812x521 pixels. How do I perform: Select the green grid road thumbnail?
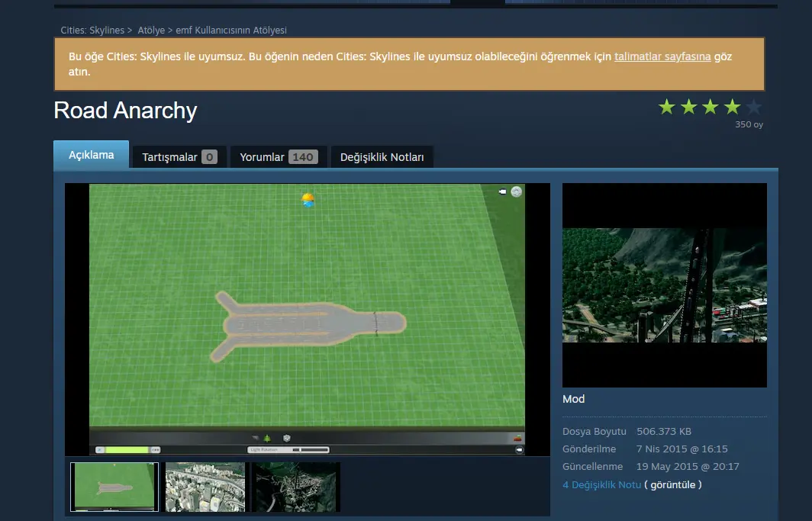click(x=114, y=487)
